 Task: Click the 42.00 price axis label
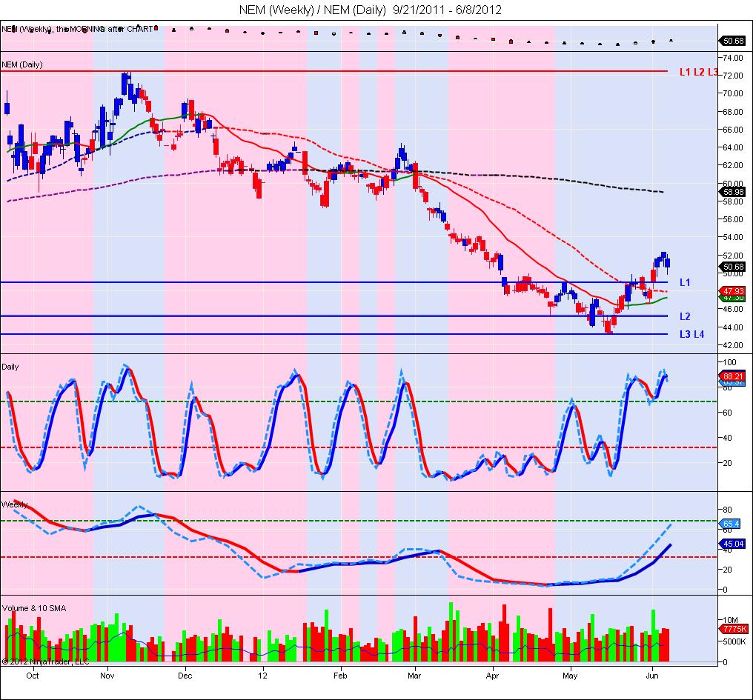[733, 345]
